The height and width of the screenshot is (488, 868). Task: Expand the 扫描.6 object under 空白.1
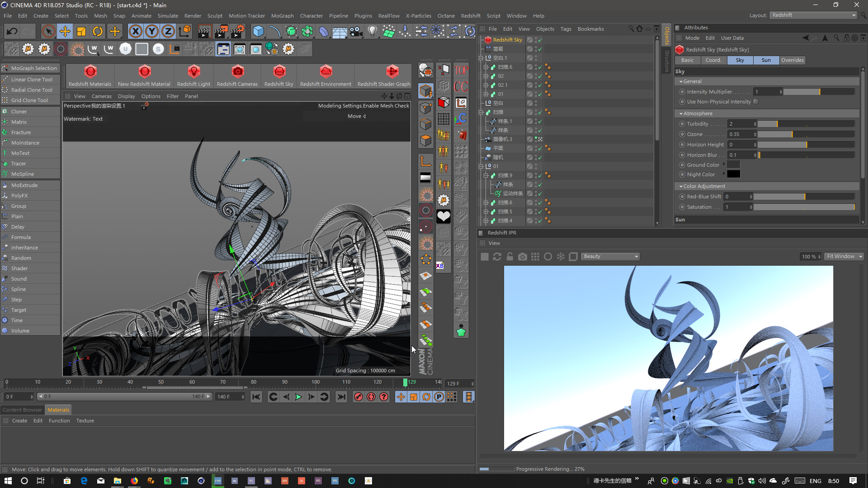point(486,67)
